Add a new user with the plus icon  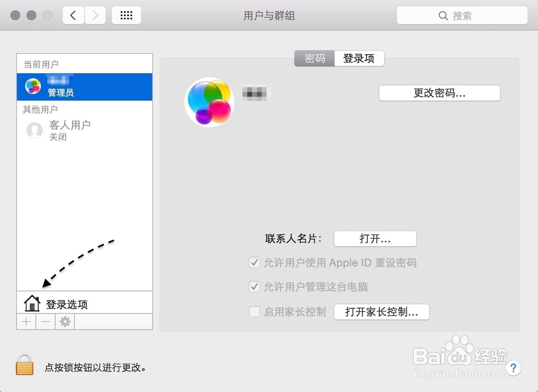[x=25, y=322]
